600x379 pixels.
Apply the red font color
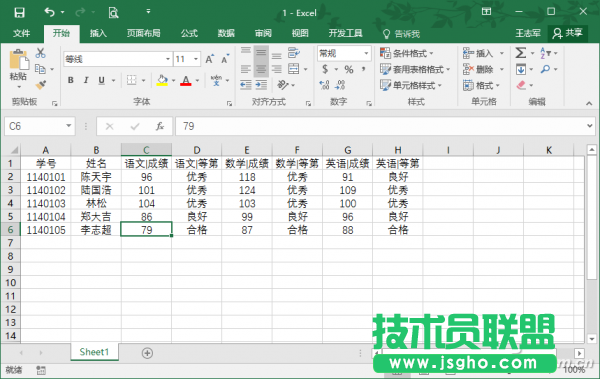tap(186, 80)
